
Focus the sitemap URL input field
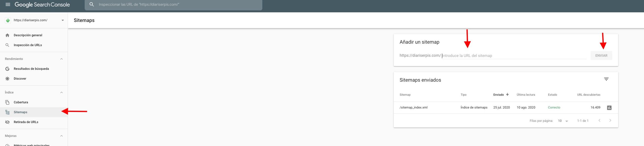point(514,55)
